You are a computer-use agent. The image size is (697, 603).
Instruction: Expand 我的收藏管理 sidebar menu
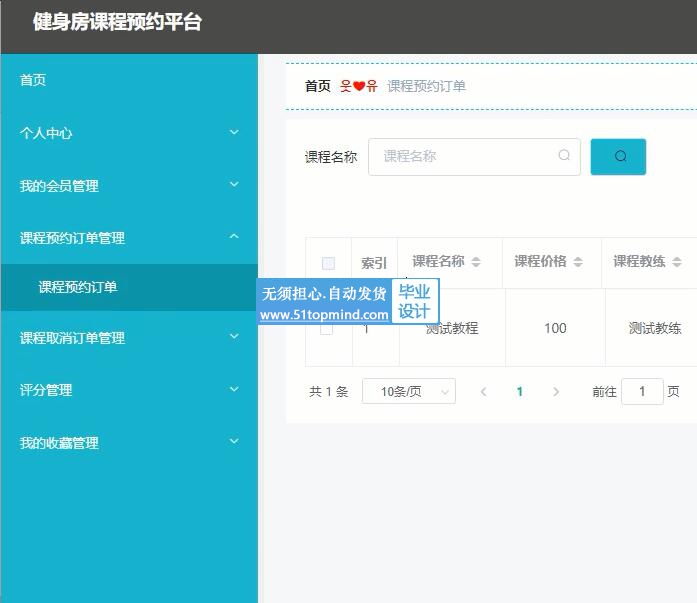129,443
